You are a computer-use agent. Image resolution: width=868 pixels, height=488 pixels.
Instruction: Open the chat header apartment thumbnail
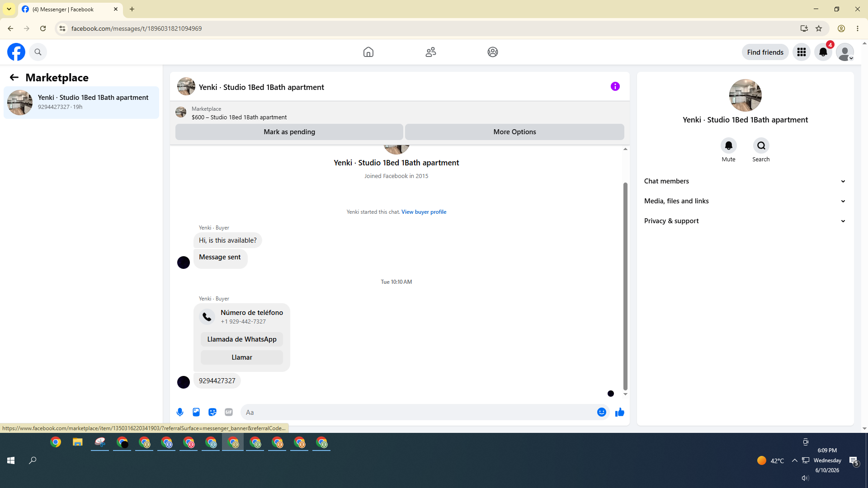click(186, 86)
